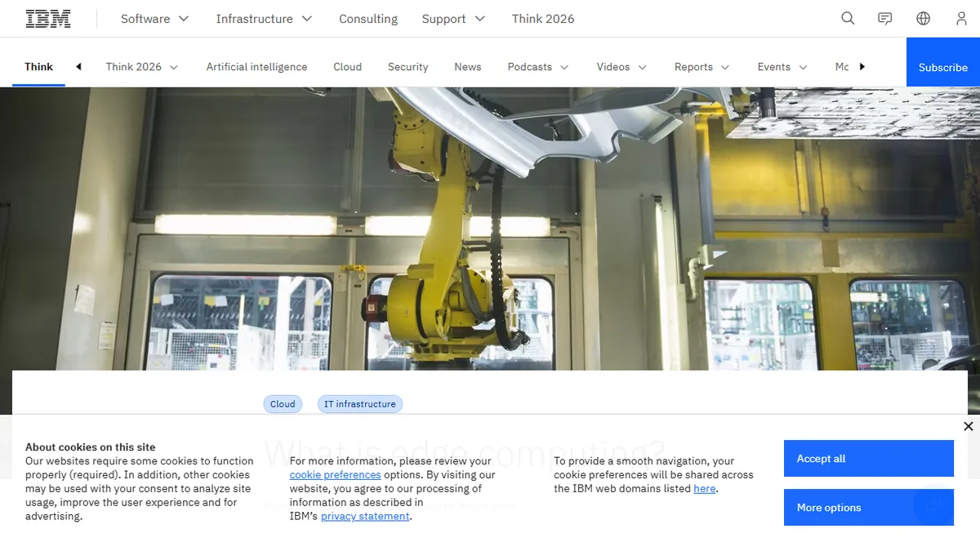
Task: Switch to the Artificial intelligence tab
Action: click(x=256, y=66)
